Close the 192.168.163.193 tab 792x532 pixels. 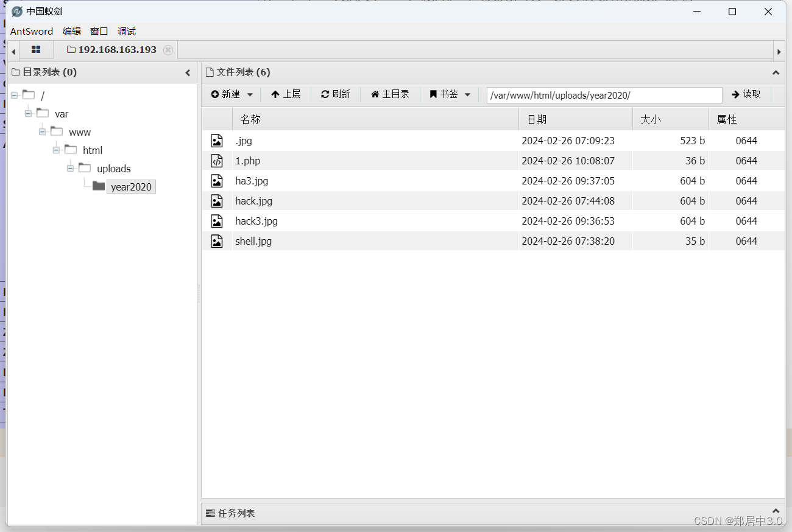point(168,50)
